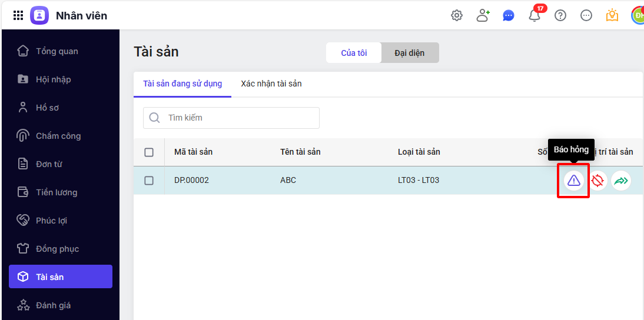Screen dimensions: 644x320
Task: Click the search magnifier icon
Action: click(154, 118)
